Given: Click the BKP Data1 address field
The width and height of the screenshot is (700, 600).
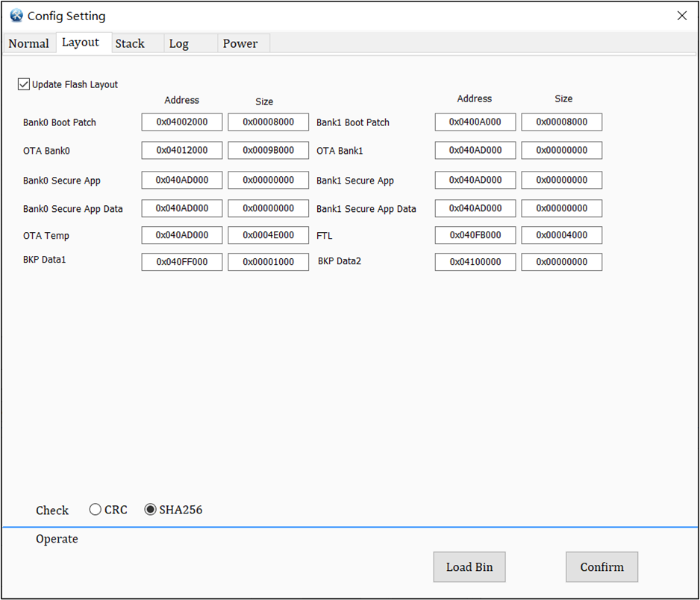Looking at the screenshot, I should [181, 261].
